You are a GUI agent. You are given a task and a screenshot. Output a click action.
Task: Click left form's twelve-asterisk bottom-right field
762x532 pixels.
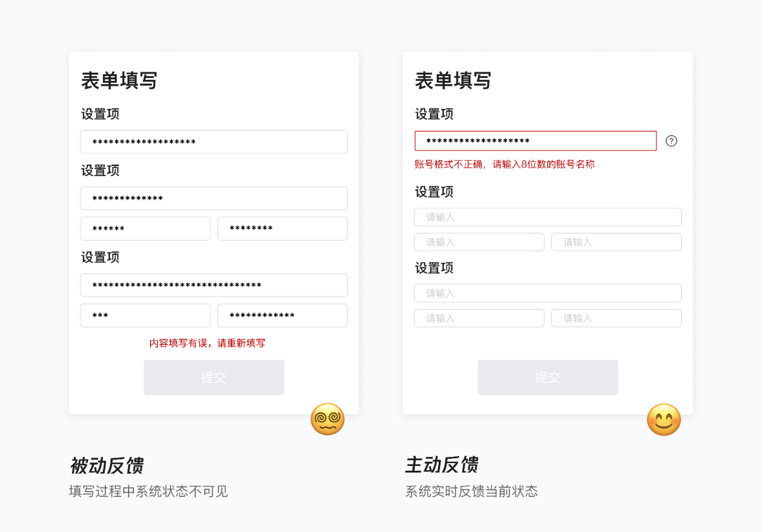tap(283, 315)
